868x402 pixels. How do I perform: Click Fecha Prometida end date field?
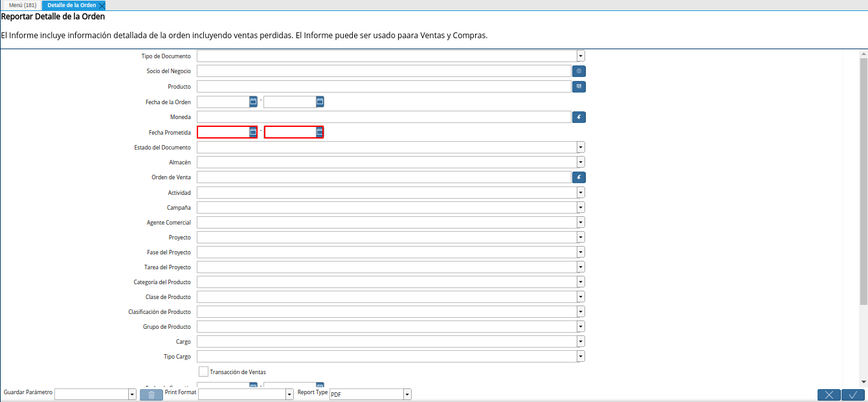click(x=290, y=132)
